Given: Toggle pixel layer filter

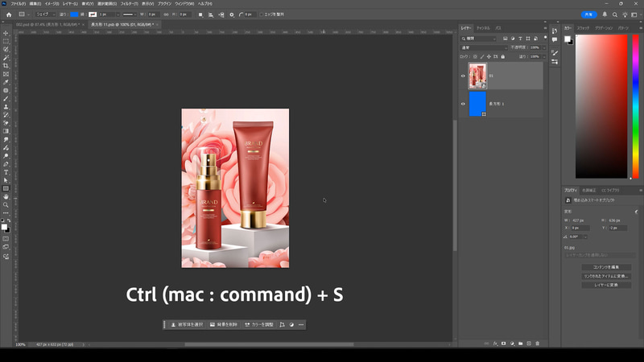Looking at the screenshot, I should pyautogui.click(x=506, y=39).
